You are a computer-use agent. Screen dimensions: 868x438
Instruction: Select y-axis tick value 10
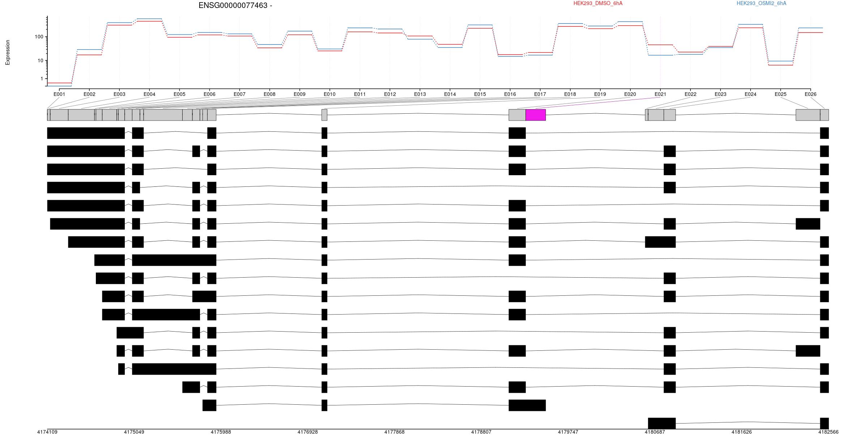tap(41, 60)
